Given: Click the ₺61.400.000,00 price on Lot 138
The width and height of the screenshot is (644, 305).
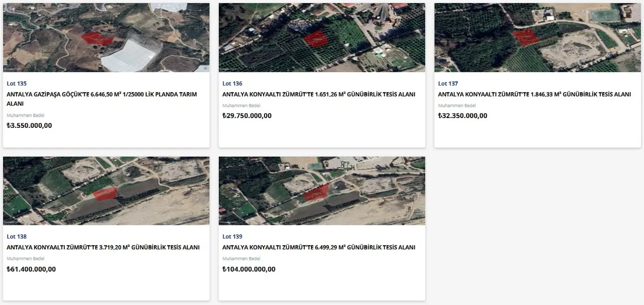Looking at the screenshot, I should point(31,269).
